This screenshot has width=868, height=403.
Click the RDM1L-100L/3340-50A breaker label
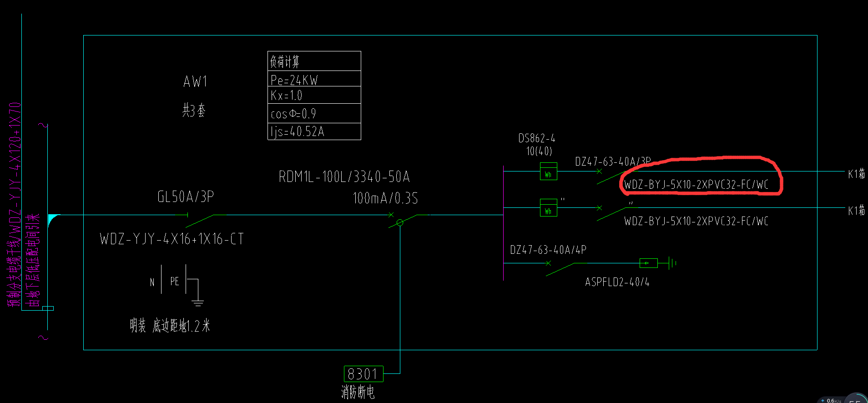(x=344, y=176)
